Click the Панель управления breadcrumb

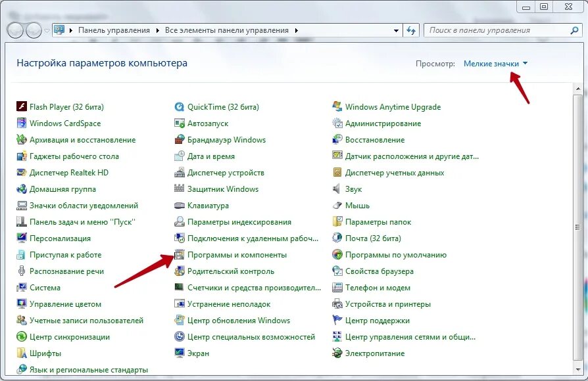click(114, 30)
